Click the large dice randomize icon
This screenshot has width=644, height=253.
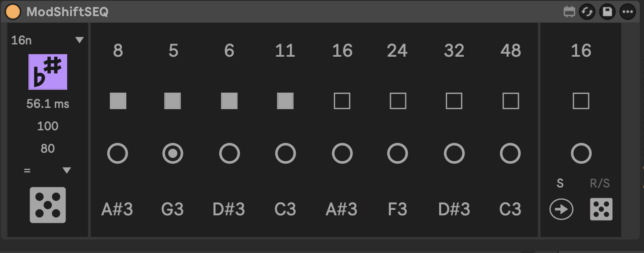(48, 205)
